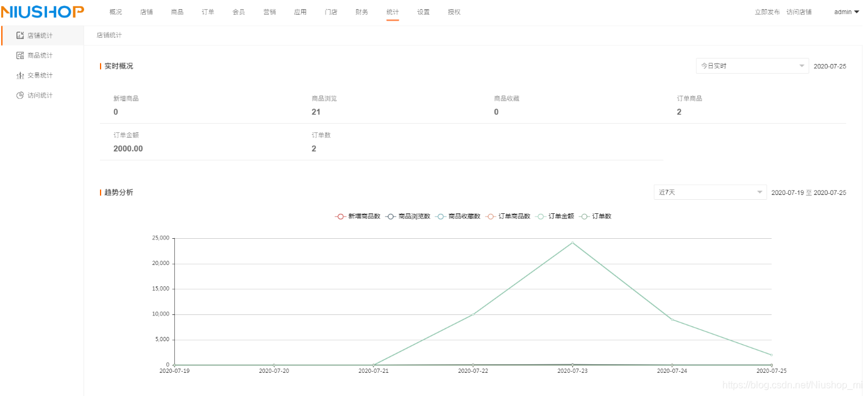Open 商品统计 sidebar icon
The width and height of the screenshot is (868, 396).
20,55
